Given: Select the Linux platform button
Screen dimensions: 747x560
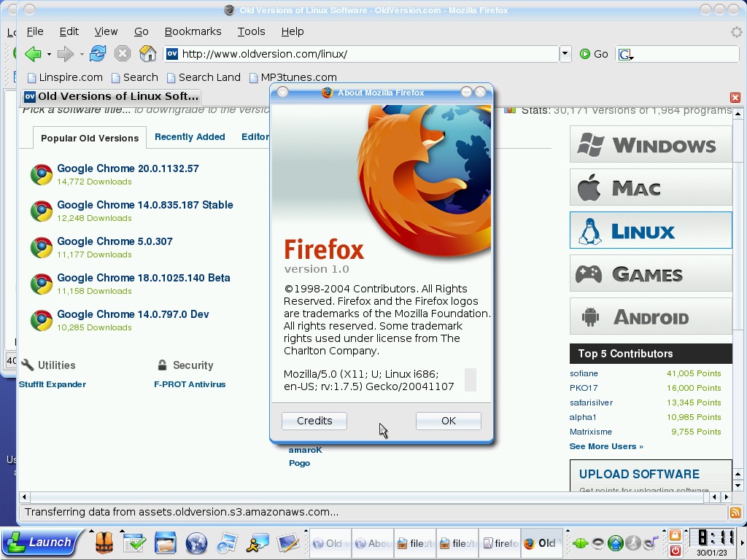Looking at the screenshot, I should 650,231.
